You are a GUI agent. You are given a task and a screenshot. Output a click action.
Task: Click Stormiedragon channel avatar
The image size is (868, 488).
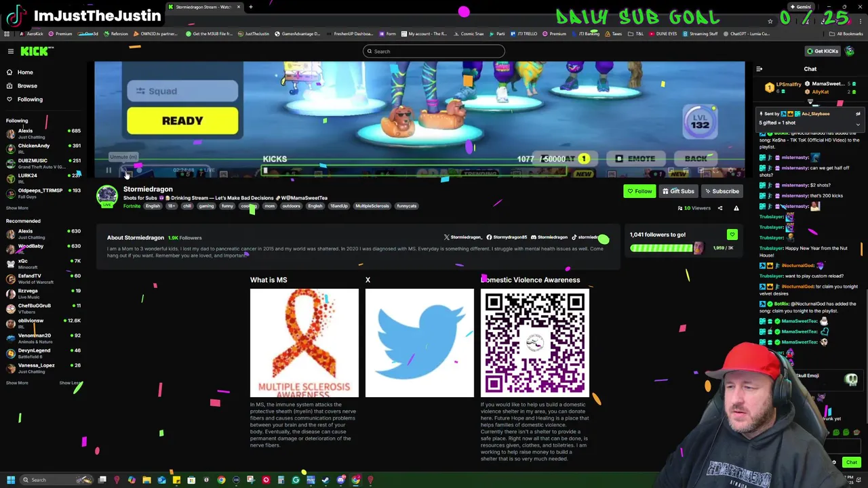(x=106, y=196)
